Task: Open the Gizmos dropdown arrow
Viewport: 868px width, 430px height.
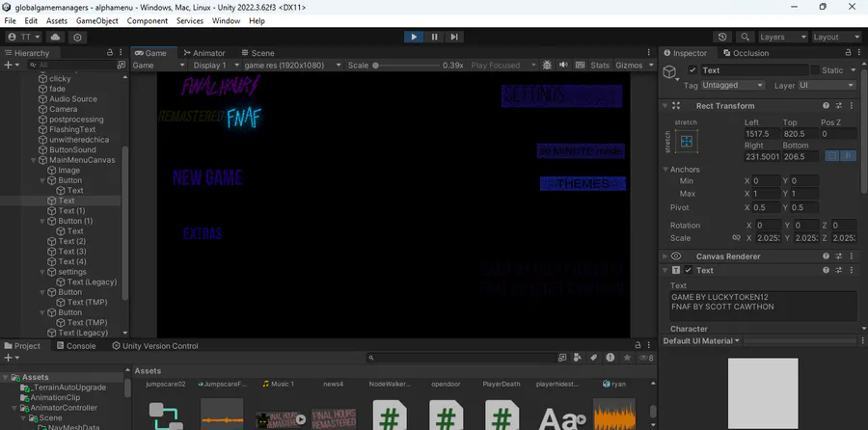Action: click(x=650, y=66)
